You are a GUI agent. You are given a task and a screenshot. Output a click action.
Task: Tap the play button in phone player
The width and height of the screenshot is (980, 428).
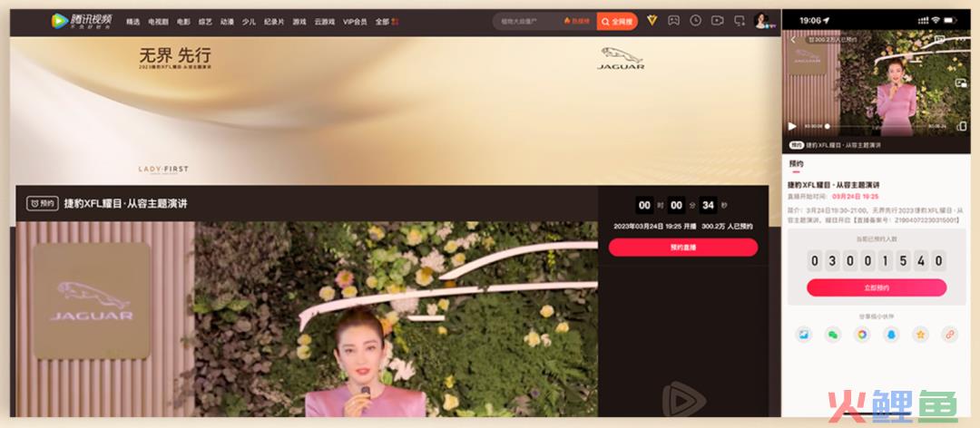[792, 126]
